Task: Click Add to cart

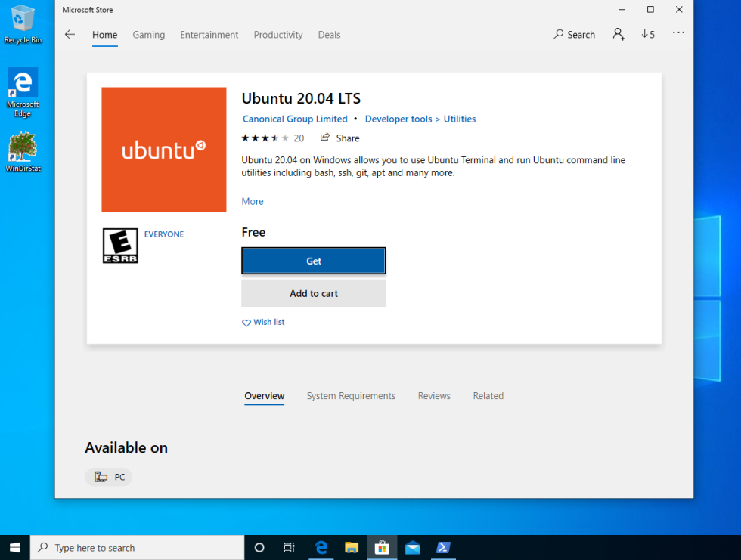Action: point(313,293)
